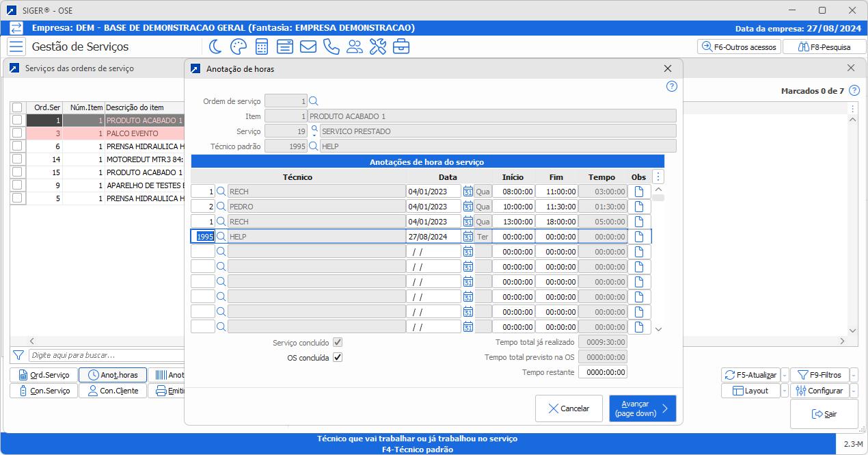This screenshot has width=868, height=455.
Task: Uncheck the OS concluída checkbox
Action: tap(338, 357)
